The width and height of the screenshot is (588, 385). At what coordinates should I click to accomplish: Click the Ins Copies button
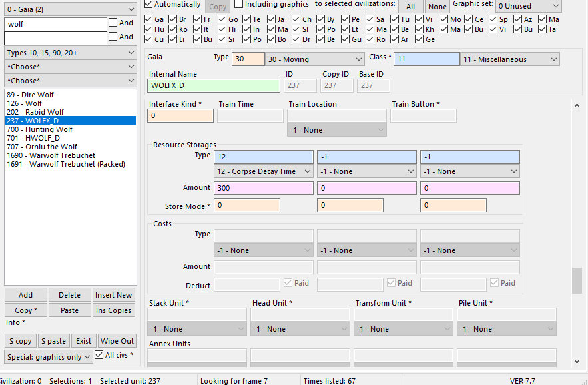click(114, 310)
